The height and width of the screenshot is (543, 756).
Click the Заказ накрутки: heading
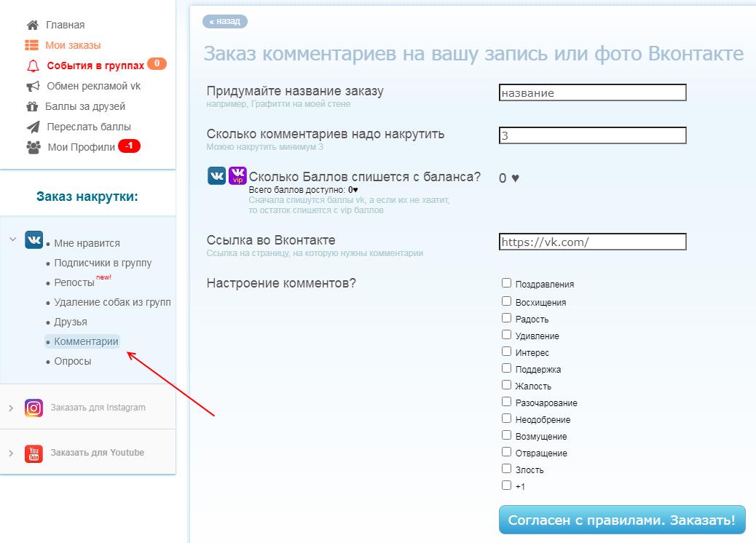[x=87, y=197]
